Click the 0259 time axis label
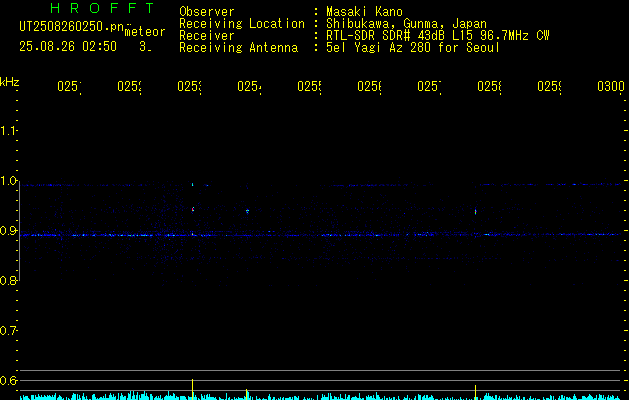 (550, 86)
